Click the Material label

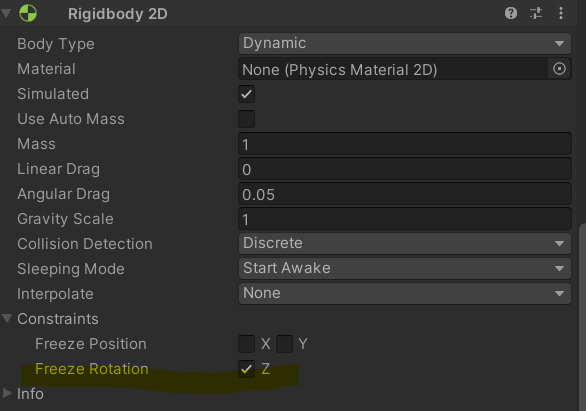point(46,69)
